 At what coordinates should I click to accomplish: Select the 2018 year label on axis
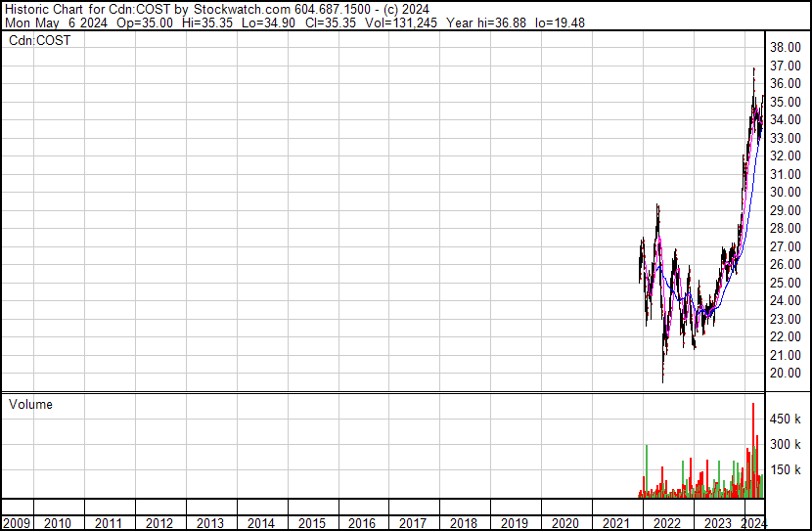coord(464,523)
